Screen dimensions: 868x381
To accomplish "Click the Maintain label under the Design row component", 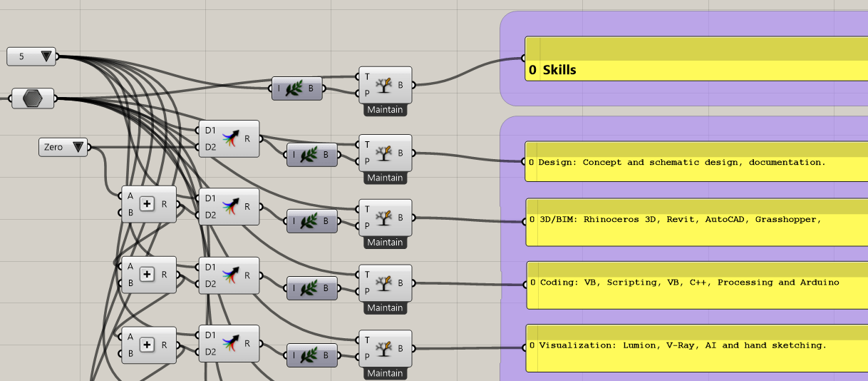I will coord(385,178).
